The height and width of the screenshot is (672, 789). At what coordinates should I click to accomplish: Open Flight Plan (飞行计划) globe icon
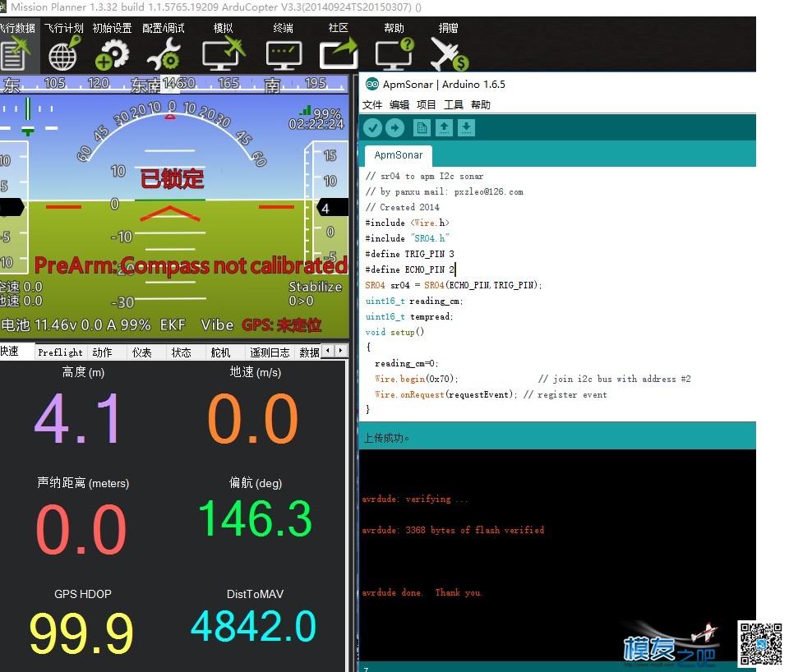click(64, 53)
